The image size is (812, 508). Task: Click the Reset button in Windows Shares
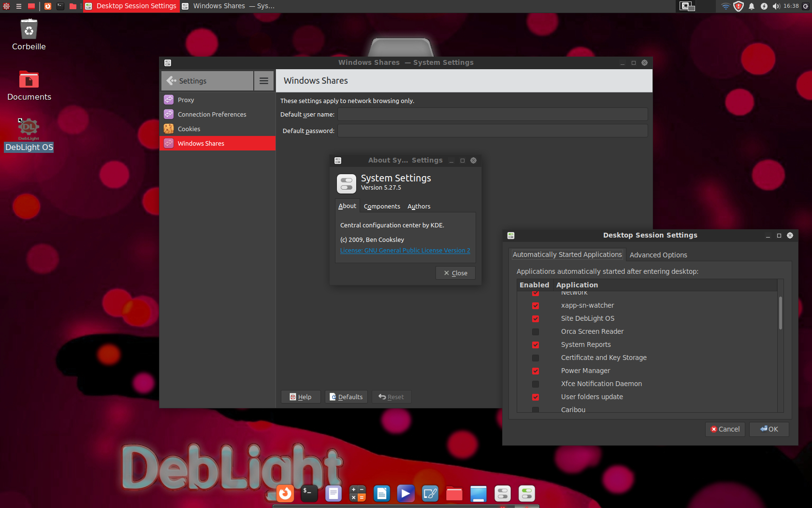[x=391, y=397]
